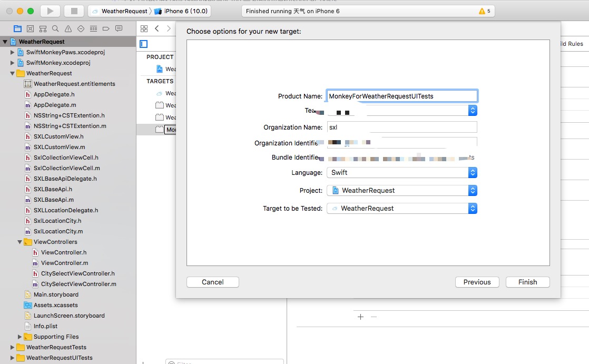
Task: Run the project with the Play button
Action: tap(50, 11)
